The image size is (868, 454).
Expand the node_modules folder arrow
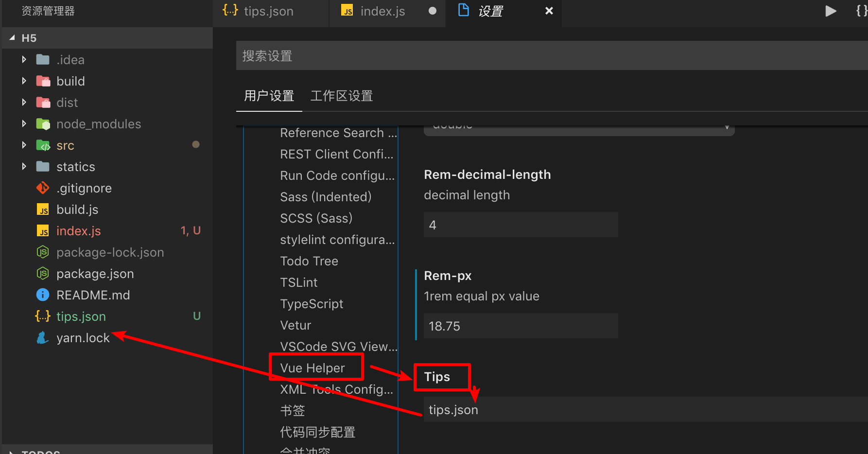pyautogui.click(x=24, y=123)
